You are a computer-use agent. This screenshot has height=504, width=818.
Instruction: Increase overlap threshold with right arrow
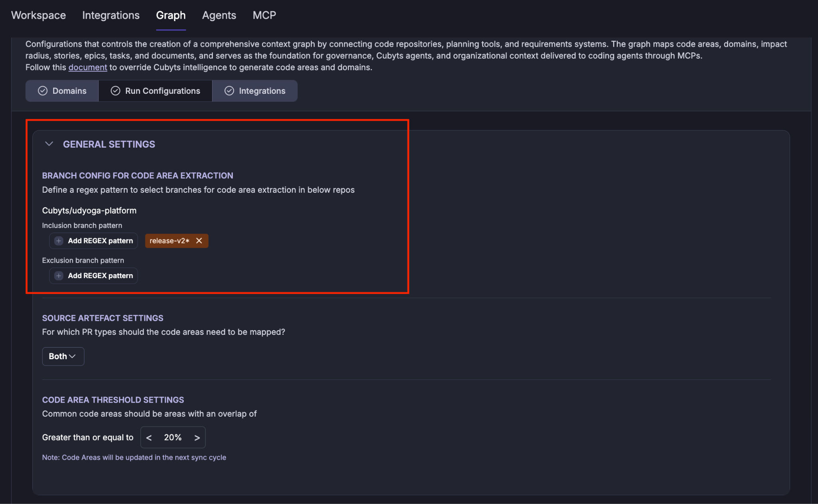(197, 437)
